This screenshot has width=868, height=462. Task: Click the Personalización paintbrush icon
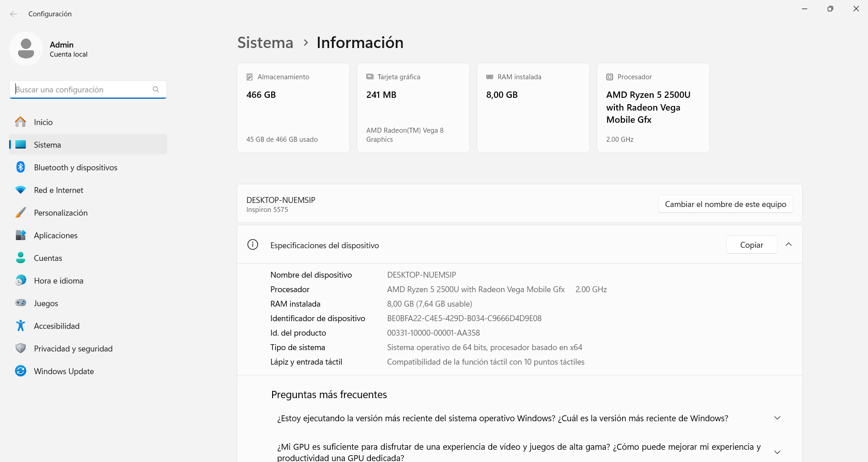click(20, 212)
